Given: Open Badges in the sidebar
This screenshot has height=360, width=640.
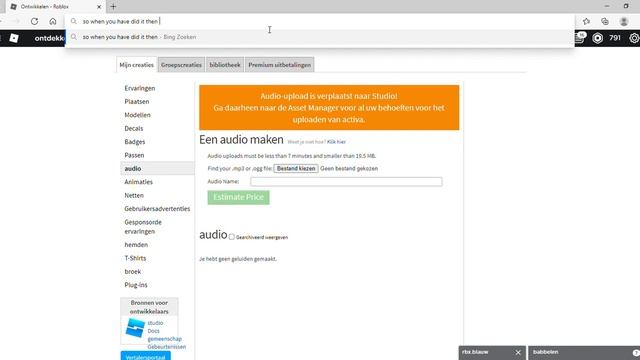Looking at the screenshot, I should point(135,142).
